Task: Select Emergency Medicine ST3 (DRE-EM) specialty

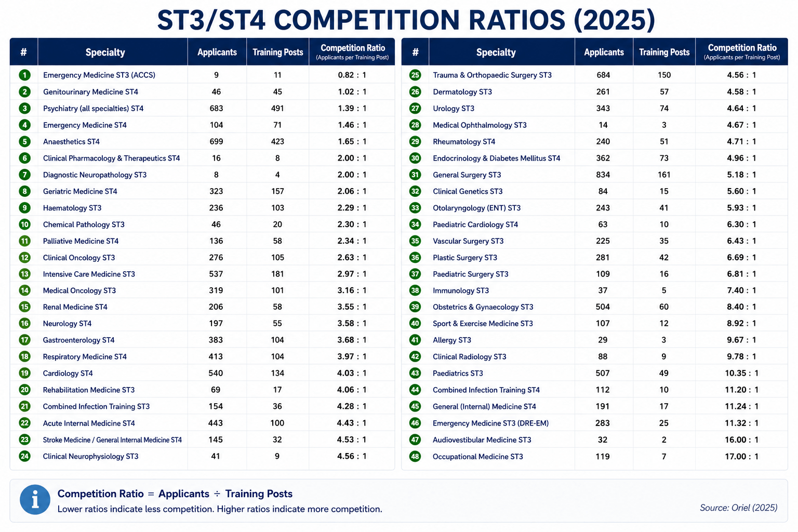Action: (x=490, y=423)
